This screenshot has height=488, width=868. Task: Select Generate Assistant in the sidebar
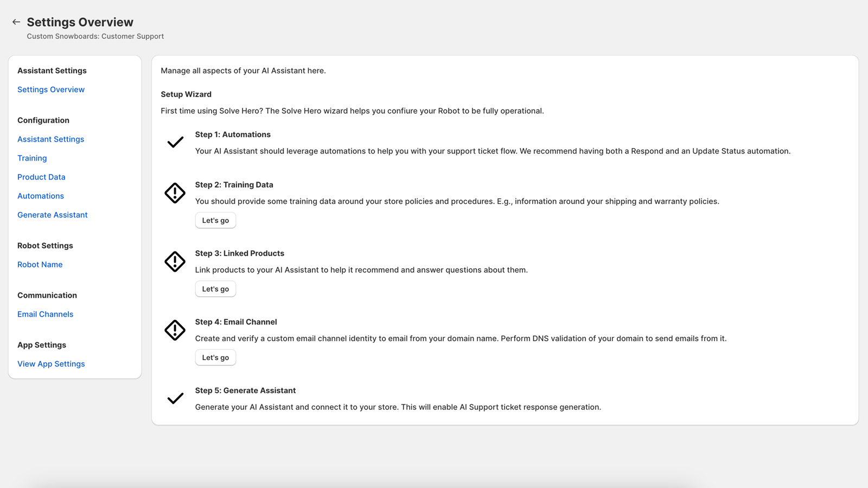point(52,215)
